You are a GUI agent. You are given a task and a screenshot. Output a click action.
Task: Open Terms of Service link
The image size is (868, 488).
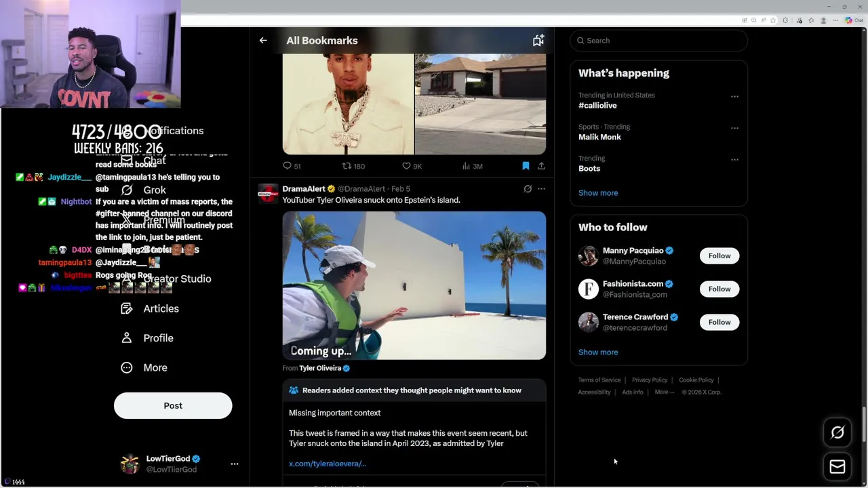pos(599,380)
